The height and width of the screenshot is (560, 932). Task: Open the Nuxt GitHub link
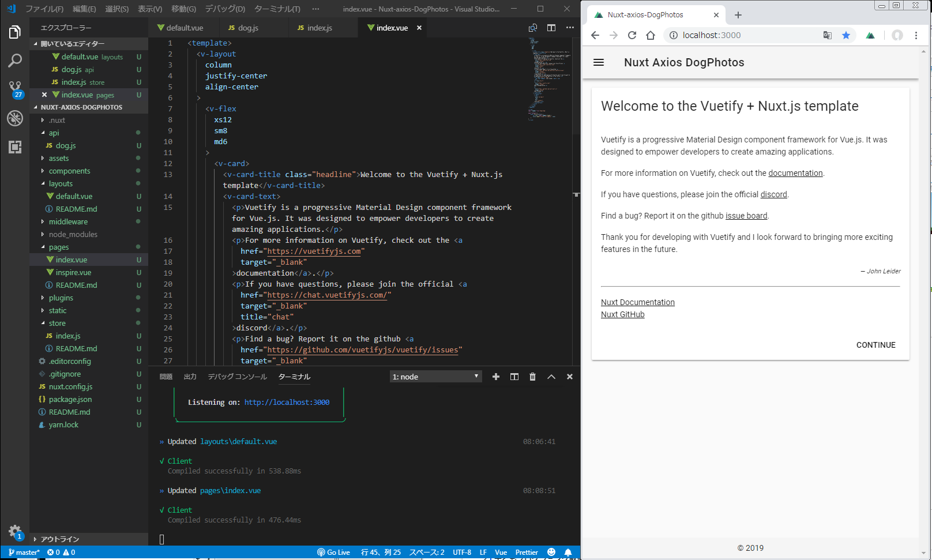[622, 314]
